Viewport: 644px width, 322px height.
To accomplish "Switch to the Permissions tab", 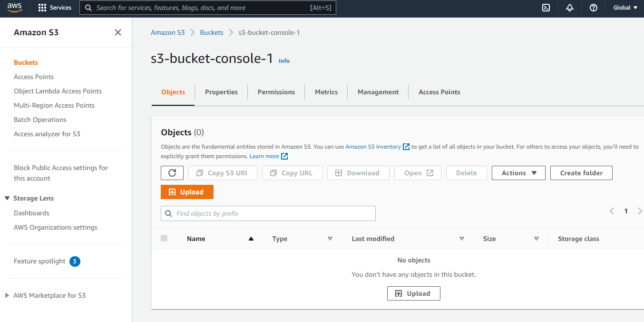I will click(x=276, y=92).
